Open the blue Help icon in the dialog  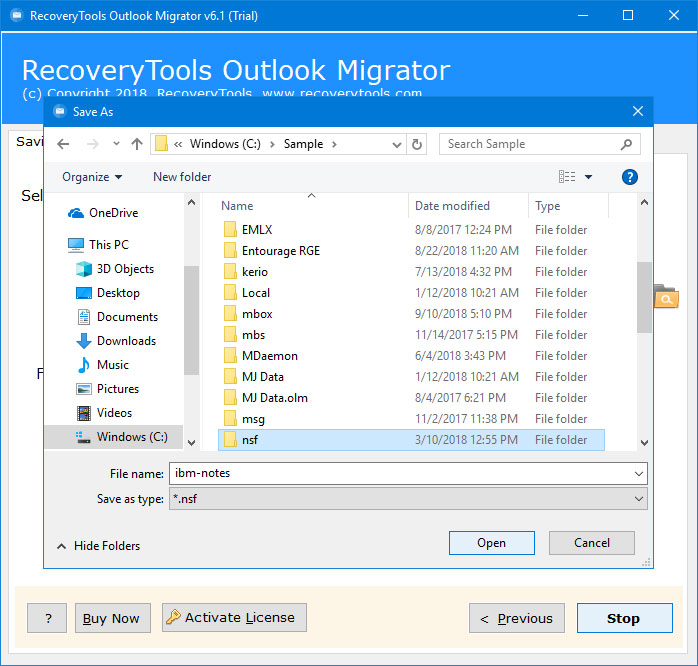(629, 177)
